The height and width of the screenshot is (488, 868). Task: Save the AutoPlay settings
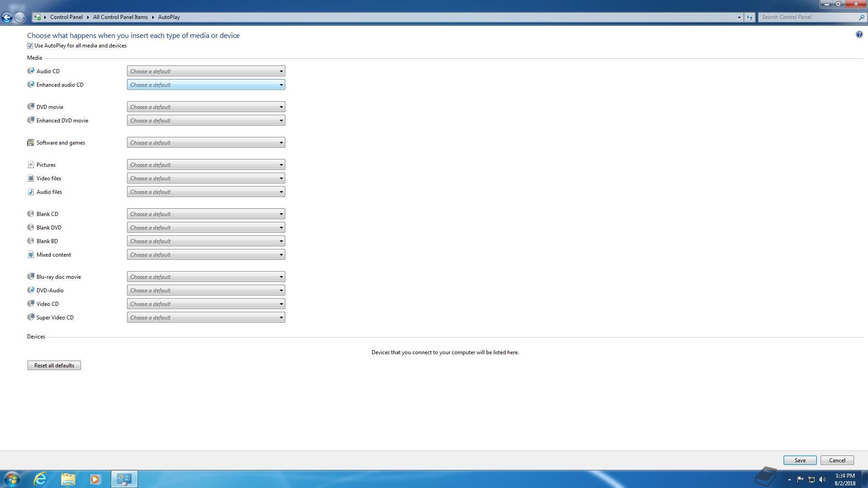pos(800,460)
